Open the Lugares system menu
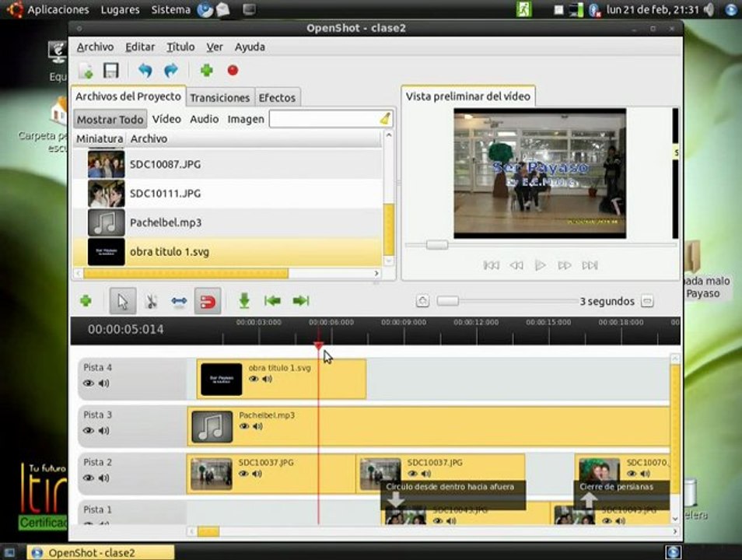742x560 pixels. point(121,9)
